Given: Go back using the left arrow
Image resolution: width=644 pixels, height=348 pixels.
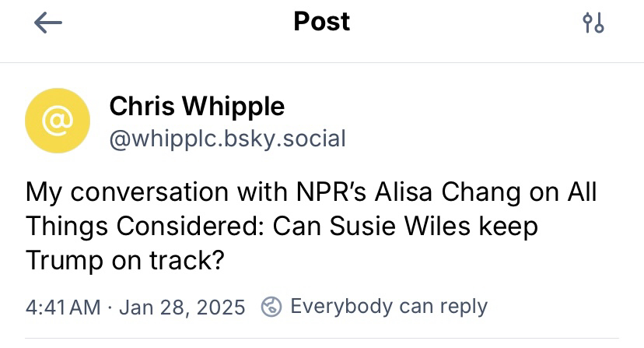Looking at the screenshot, I should click(48, 23).
